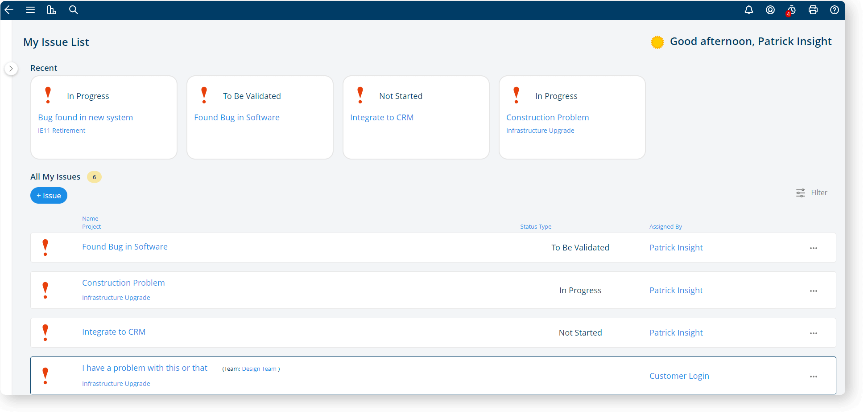
Task: Open the user profile icon
Action: point(770,10)
